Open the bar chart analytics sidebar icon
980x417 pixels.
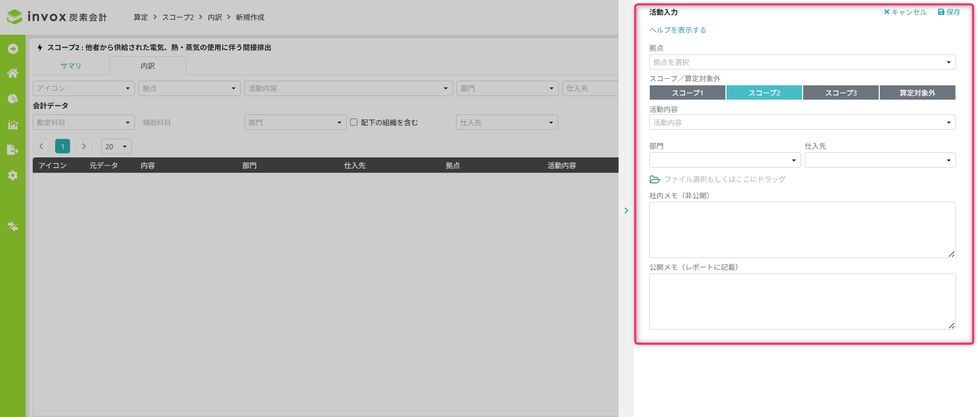coord(13,124)
